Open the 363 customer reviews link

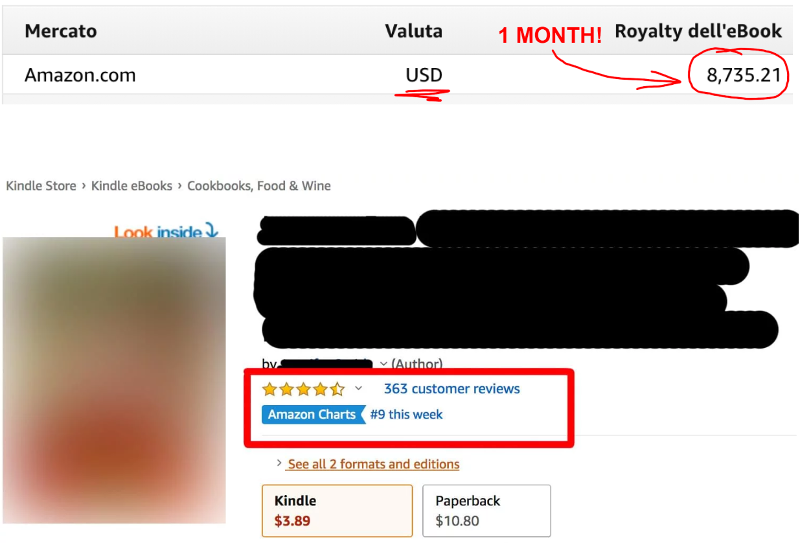coord(452,389)
